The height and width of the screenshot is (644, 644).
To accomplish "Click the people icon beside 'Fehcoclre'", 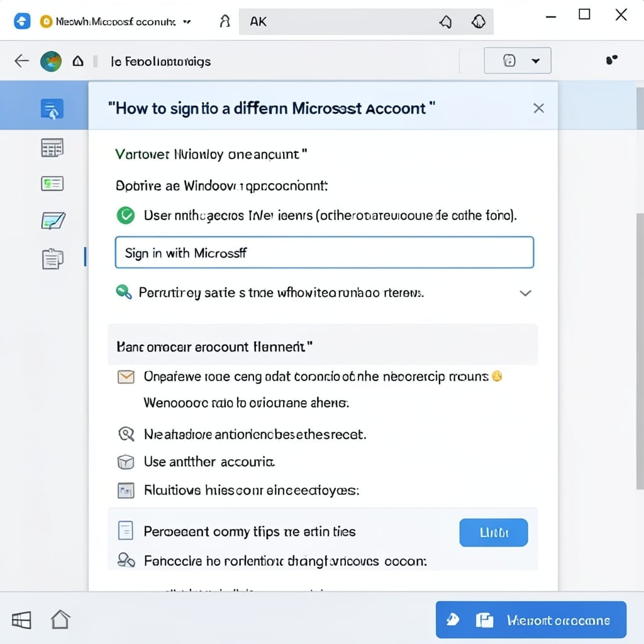I will pyautogui.click(x=126, y=560).
